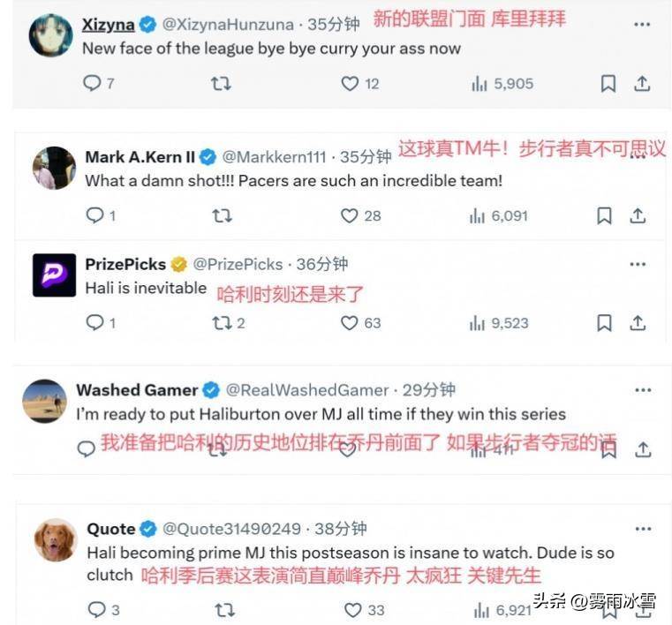Open more options on Washed Gamer tweet
The height and width of the screenshot is (625, 672).
643,390
